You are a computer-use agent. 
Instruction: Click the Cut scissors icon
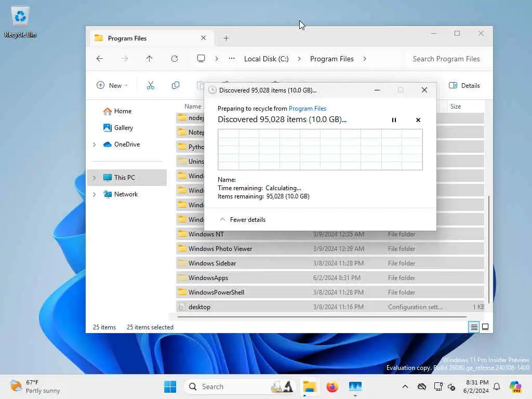150,86
